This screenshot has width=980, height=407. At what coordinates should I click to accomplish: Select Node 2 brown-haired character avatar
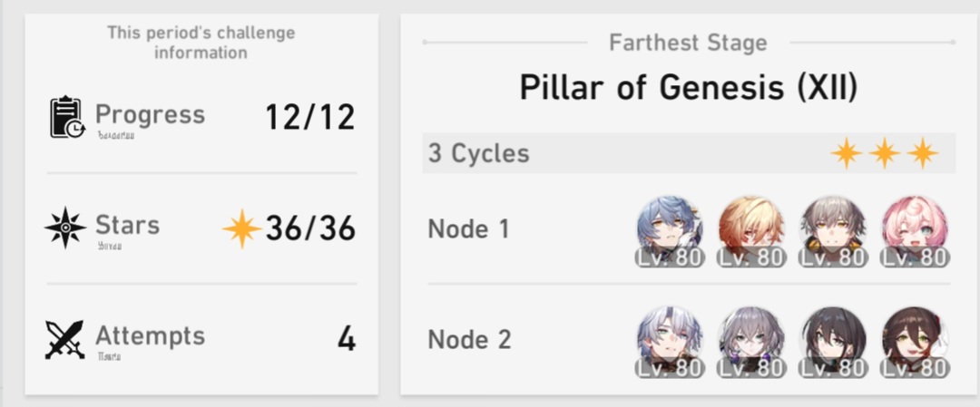click(x=915, y=342)
